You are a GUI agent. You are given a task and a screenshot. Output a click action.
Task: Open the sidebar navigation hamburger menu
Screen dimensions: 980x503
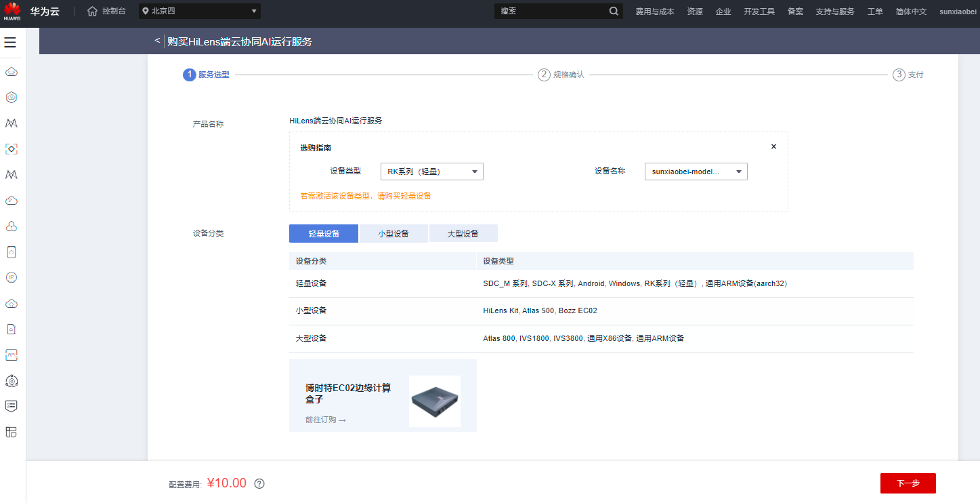[10, 41]
